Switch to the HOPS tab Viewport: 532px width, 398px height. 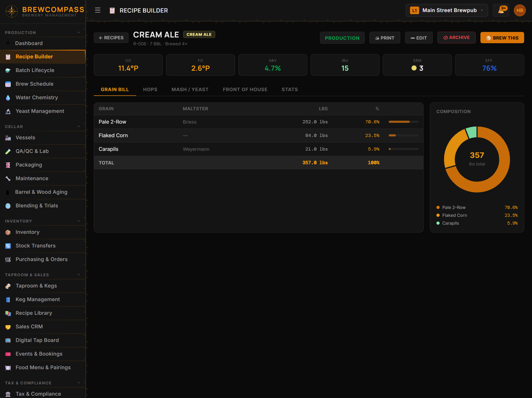click(x=150, y=90)
